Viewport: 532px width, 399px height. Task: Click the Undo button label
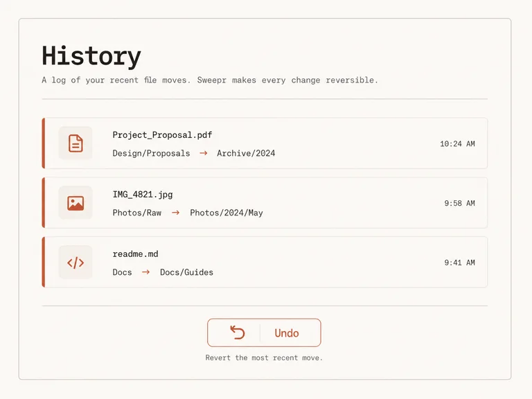tap(287, 333)
